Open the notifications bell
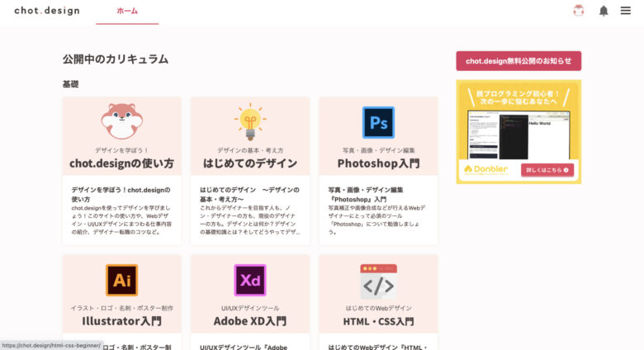The image size is (644, 350). tap(604, 11)
